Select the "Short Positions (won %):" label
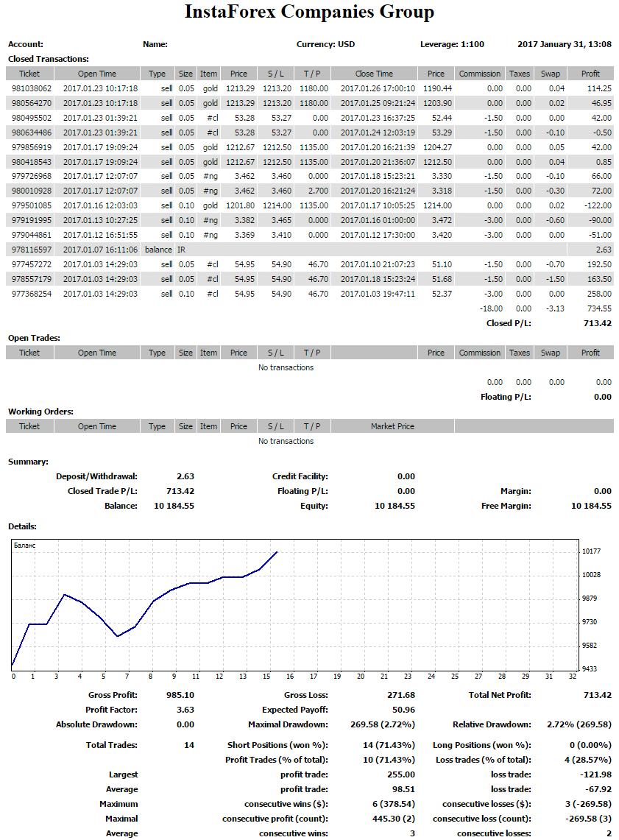 (x=277, y=745)
